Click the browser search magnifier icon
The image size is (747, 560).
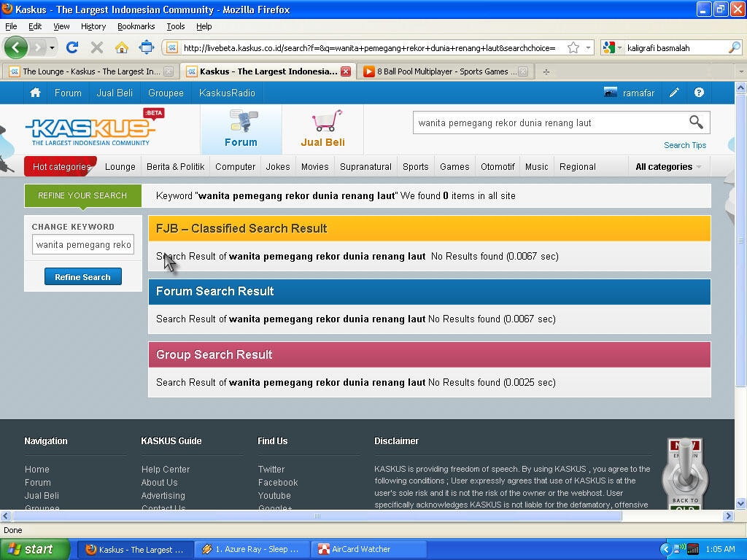[734, 47]
